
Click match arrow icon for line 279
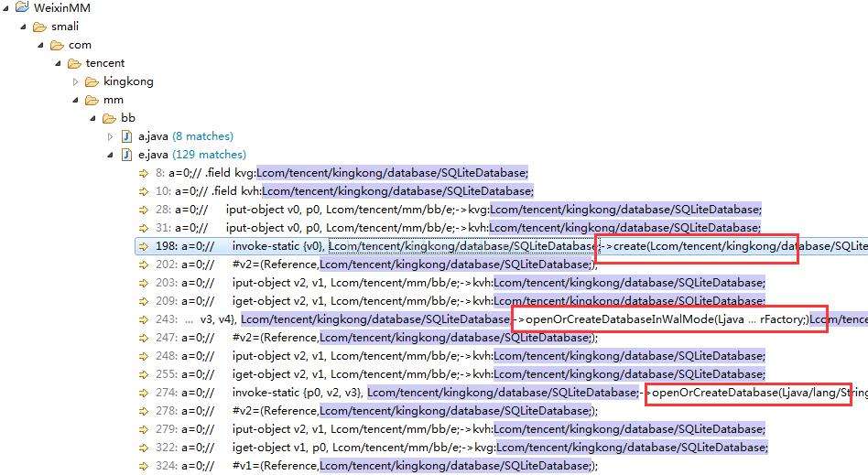pos(144,429)
